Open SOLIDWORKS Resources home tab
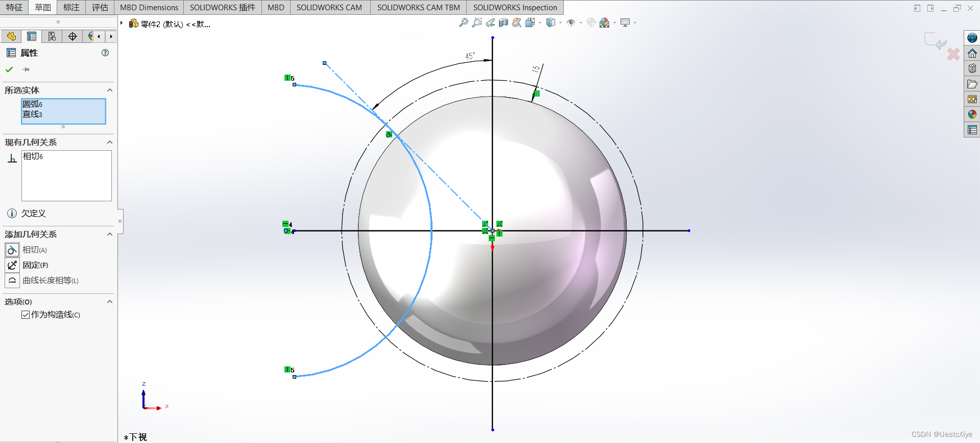The width and height of the screenshot is (980, 443). 972,53
